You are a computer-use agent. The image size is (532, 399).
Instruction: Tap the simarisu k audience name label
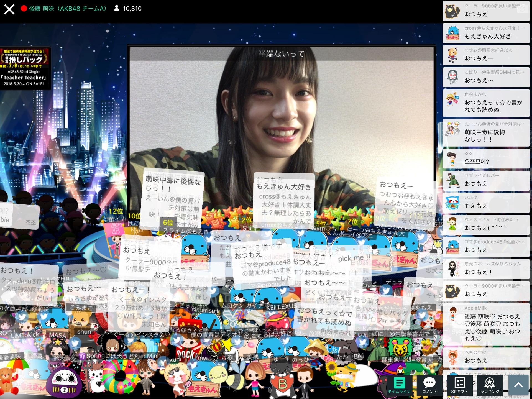tap(206, 310)
